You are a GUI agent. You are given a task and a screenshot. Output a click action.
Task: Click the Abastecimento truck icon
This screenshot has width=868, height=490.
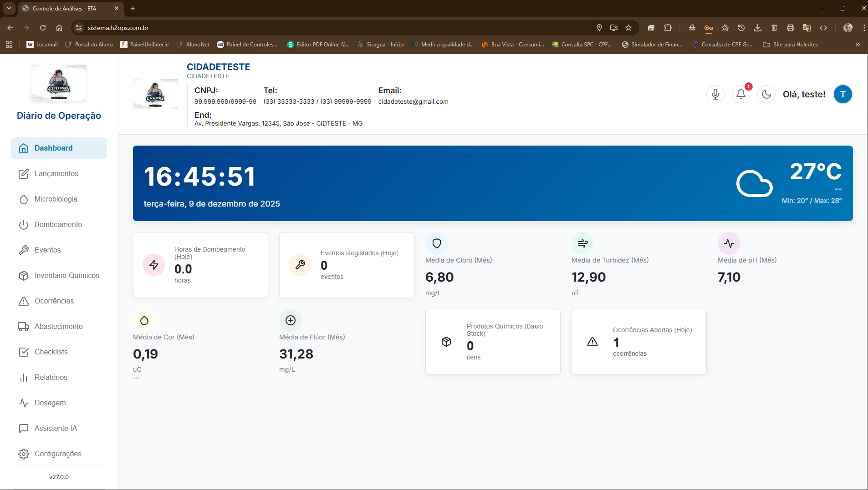23,326
